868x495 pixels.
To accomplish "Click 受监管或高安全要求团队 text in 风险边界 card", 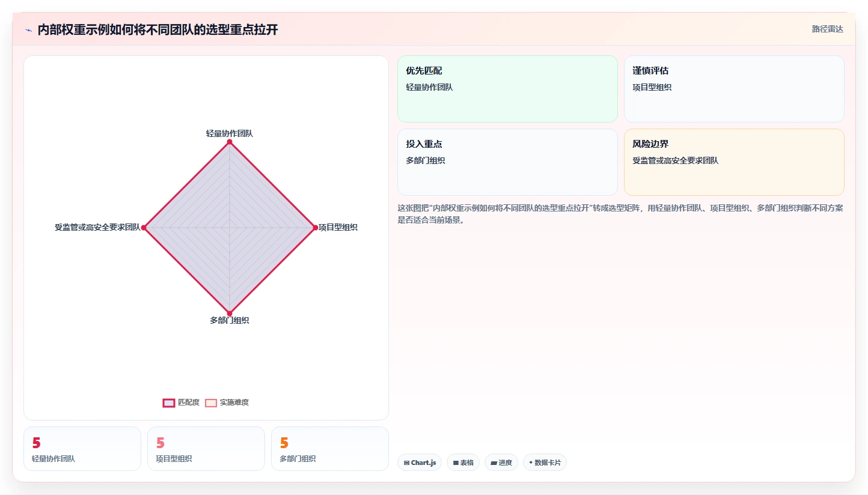I will (x=676, y=160).
